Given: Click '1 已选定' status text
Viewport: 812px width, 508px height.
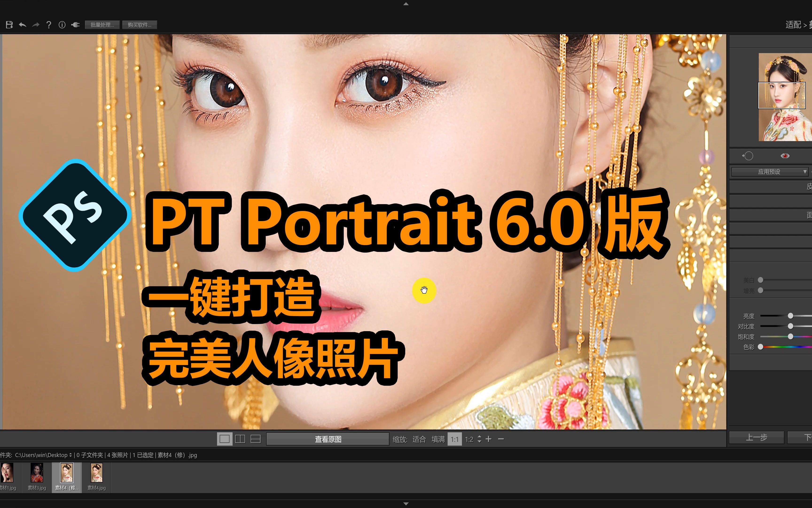Looking at the screenshot, I should [x=143, y=455].
